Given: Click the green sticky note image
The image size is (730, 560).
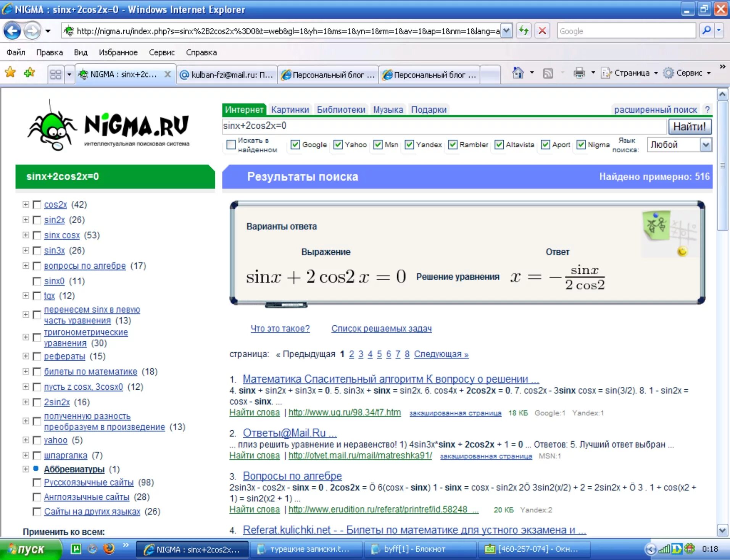Looking at the screenshot, I should [657, 225].
